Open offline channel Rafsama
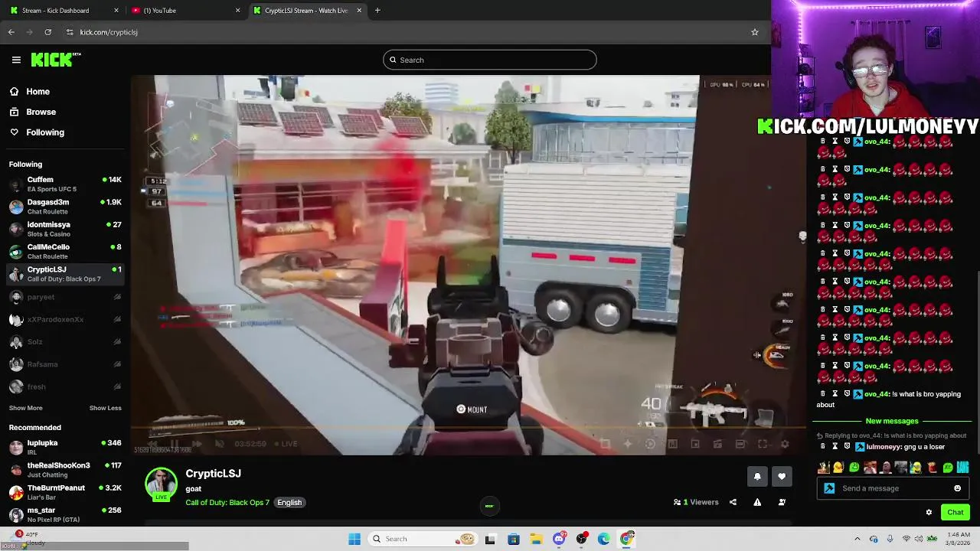Viewport: 980px width, 551px height. point(65,364)
